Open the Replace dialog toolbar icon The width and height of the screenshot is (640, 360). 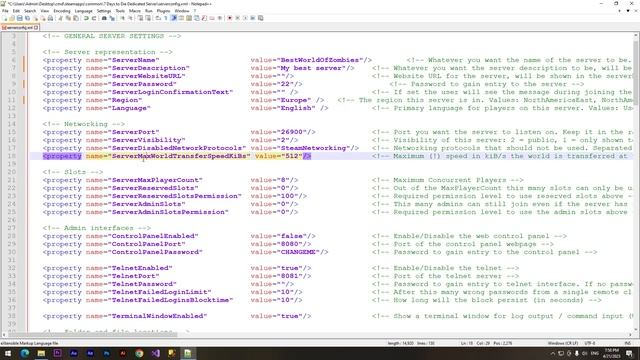pos(112,18)
